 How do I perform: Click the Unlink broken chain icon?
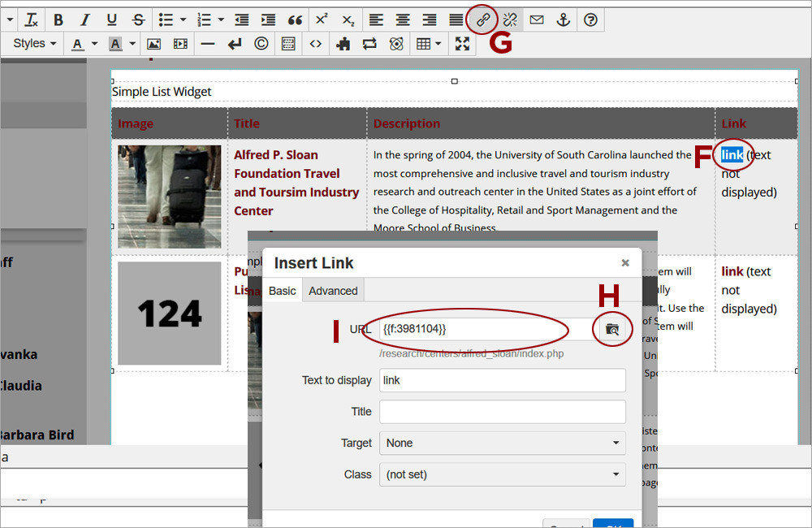point(510,19)
